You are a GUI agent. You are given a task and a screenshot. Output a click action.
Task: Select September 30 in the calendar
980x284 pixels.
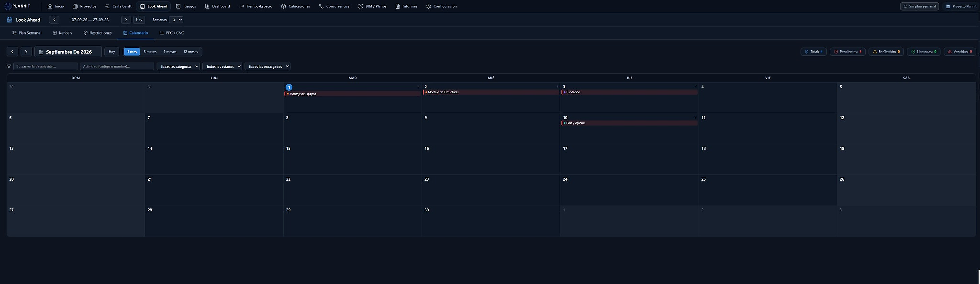tap(491, 221)
